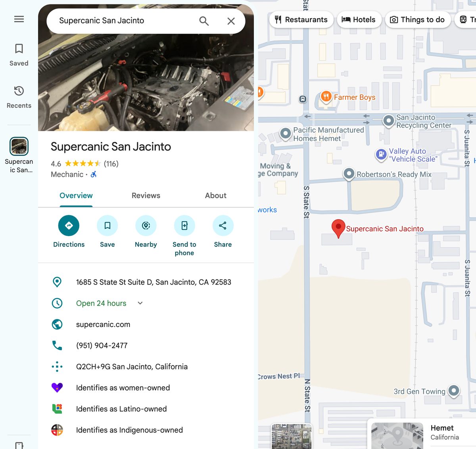Click the phone number (951) 904-2477
Image resolution: width=476 pixels, height=449 pixels.
[102, 346]
